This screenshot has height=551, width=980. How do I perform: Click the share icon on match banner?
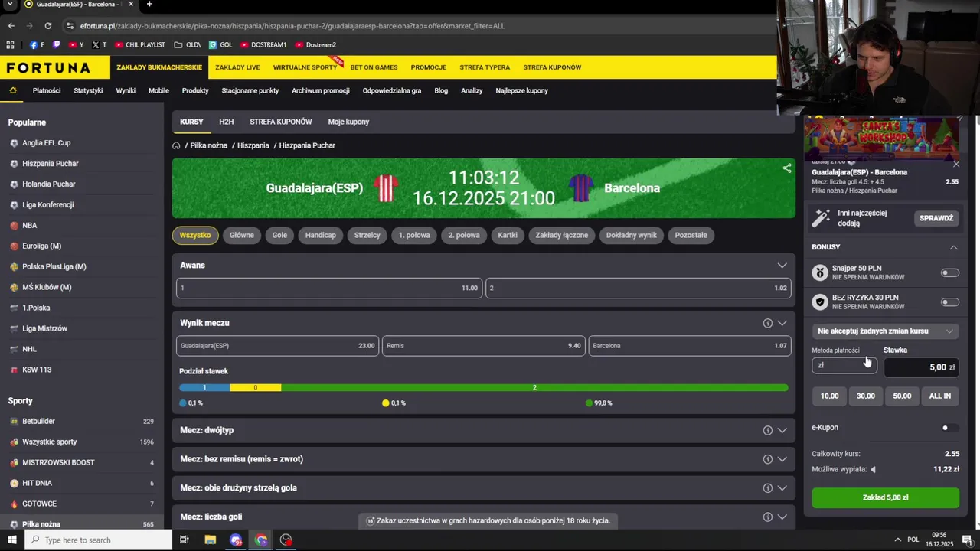(x=787, y=168)
